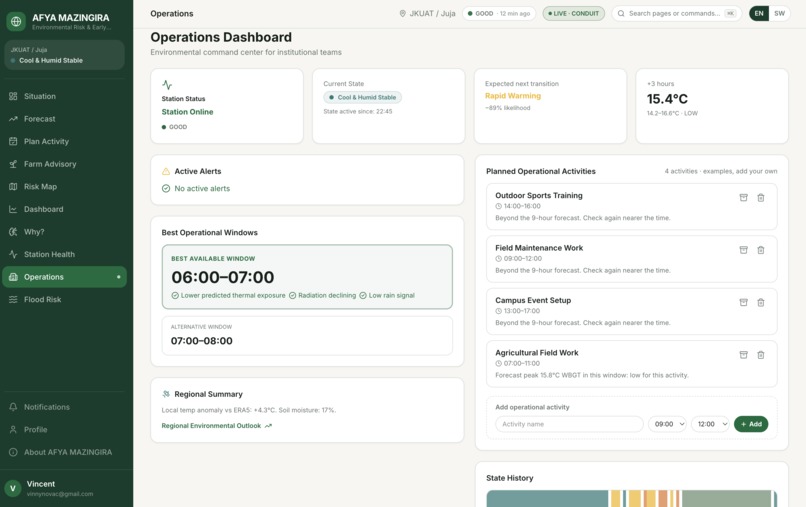Delete Field Maintenance Work activity

click(761, 250)
